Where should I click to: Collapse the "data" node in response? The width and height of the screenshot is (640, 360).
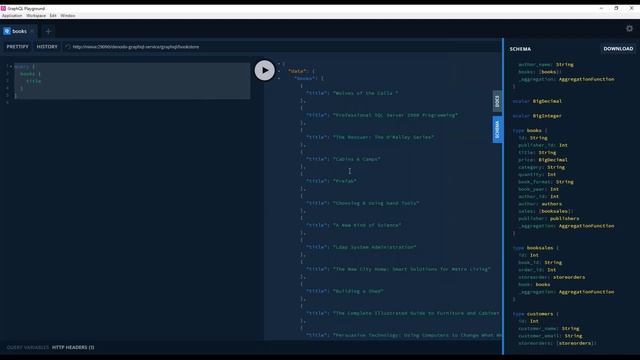tap(279, 71)
